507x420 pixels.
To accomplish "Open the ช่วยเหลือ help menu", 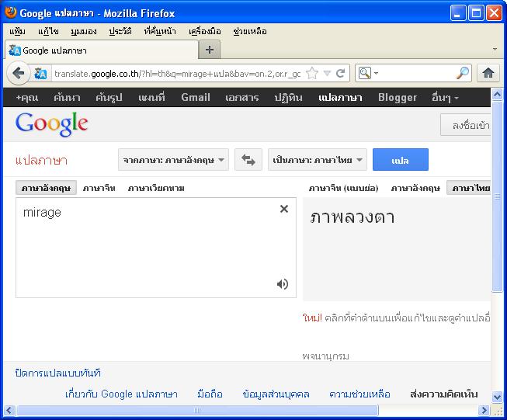I will [x=250, y=31].
